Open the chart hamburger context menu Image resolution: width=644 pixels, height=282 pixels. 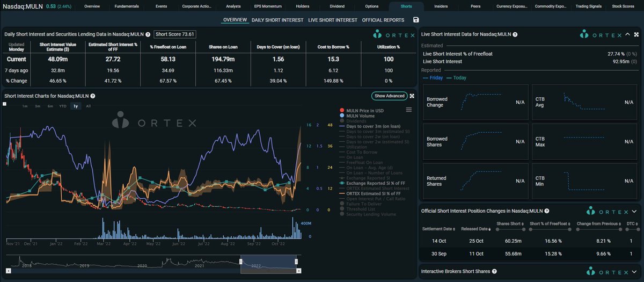408,110
